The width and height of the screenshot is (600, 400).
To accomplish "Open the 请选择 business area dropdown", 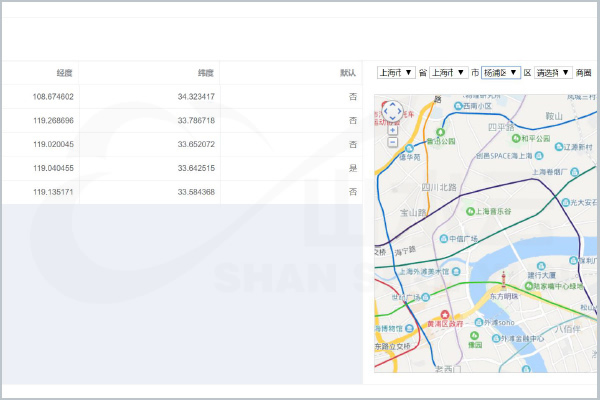I will tap(554, 73).
